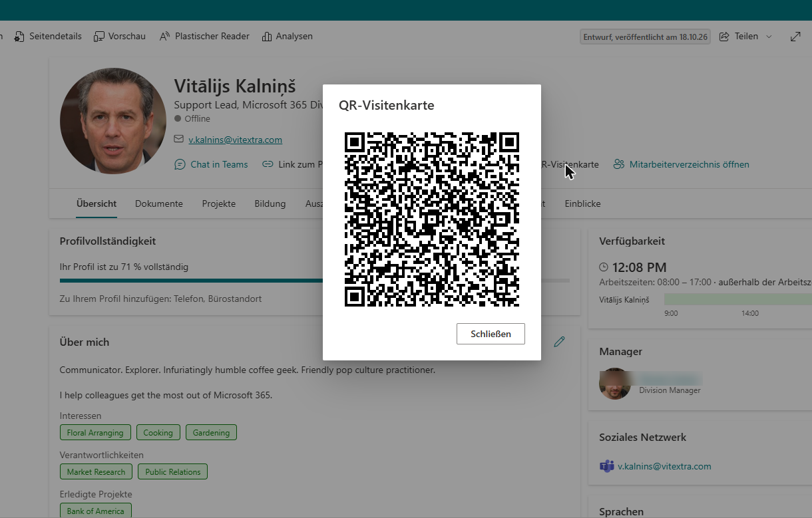Click the Market Research tag
The image size is (812, 518).
click(96, 472)
